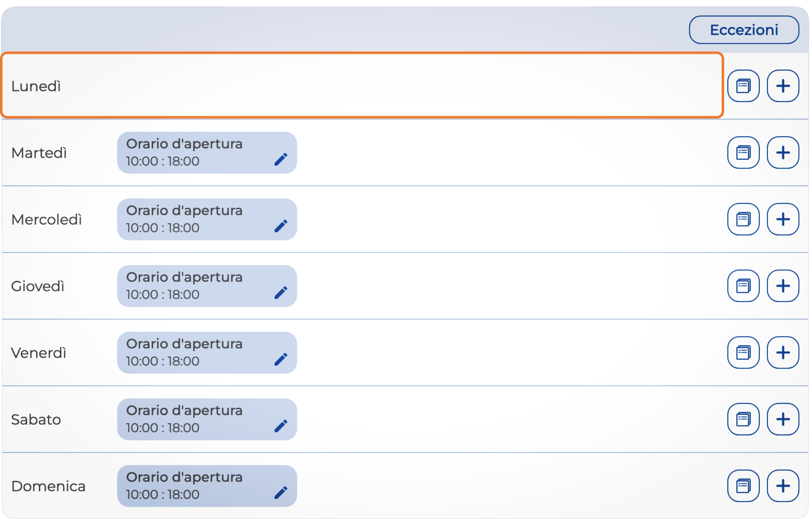
Task: Add a time slot to Venerdì
Action: click(x=783, y=352)
